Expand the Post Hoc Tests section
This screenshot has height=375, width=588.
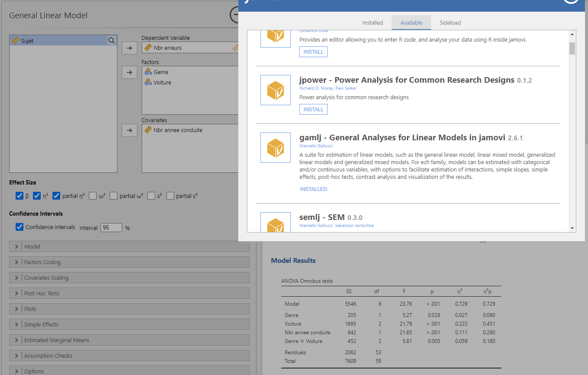coord(16,293)
